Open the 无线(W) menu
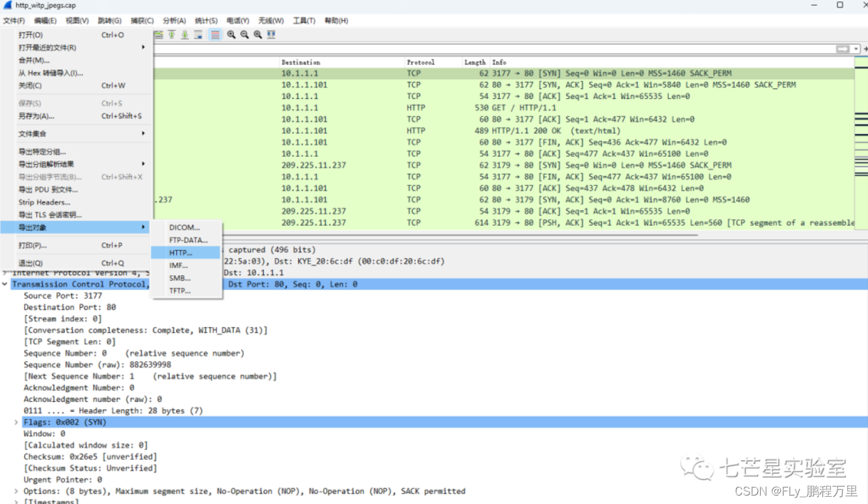 tap(271, 21)
